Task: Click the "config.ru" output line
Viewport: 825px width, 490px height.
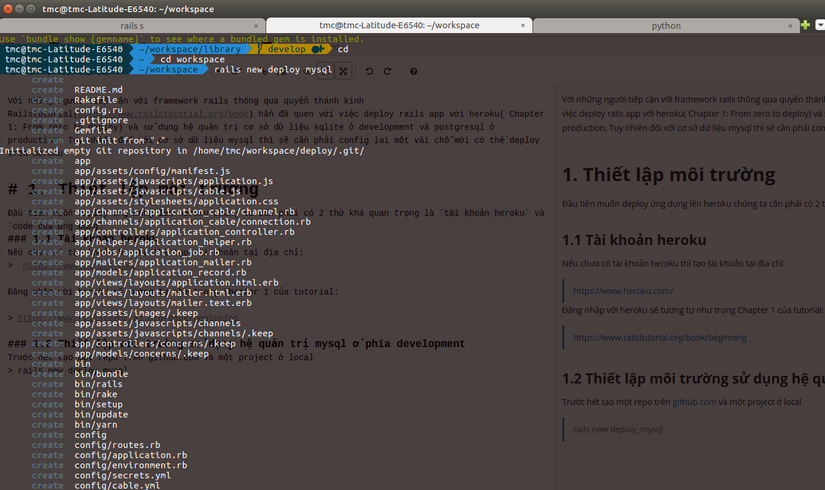Action: pos(98,110)
